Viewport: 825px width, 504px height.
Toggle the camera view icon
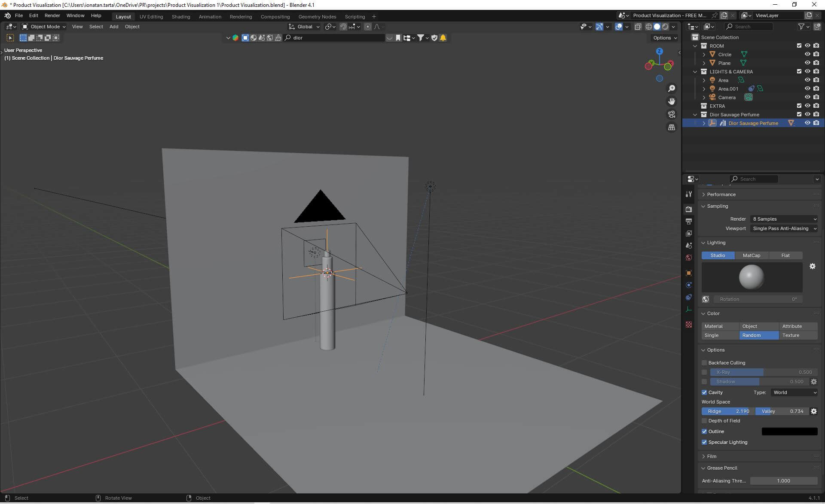671,114
